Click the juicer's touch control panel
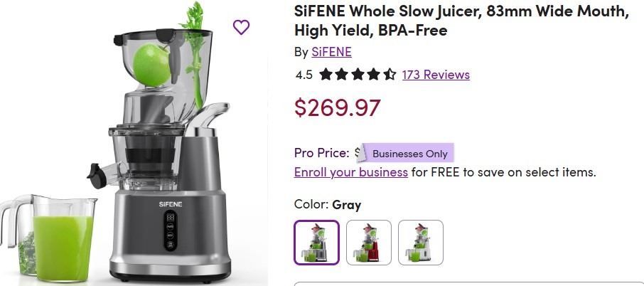The image size is (644, 286). (x=171, y=231)
